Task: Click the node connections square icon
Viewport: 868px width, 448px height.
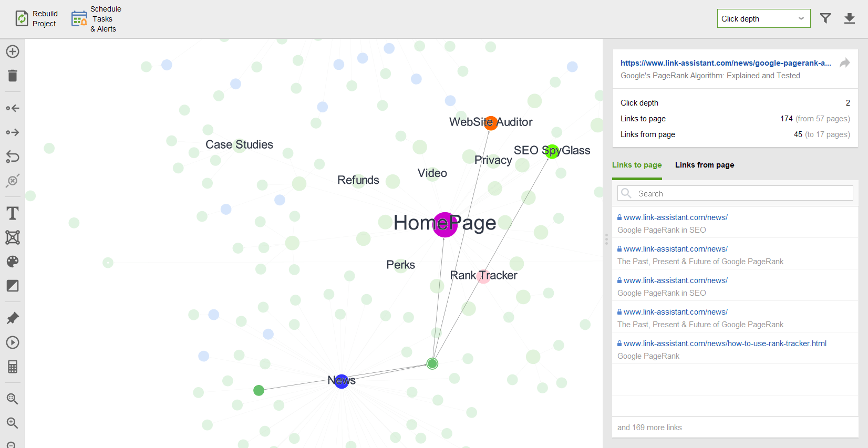Action: pyautogui.click(x=13, y=237)
